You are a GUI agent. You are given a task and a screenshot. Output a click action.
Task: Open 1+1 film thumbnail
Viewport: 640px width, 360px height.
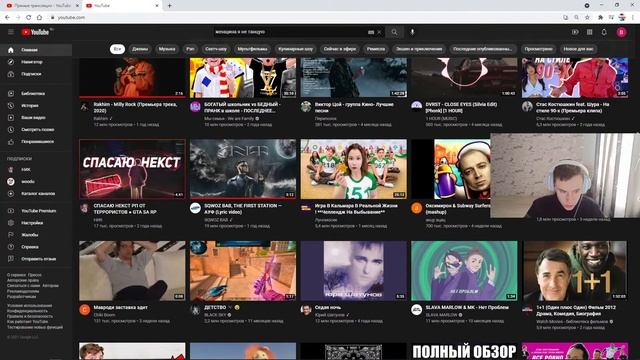point(575,271)
